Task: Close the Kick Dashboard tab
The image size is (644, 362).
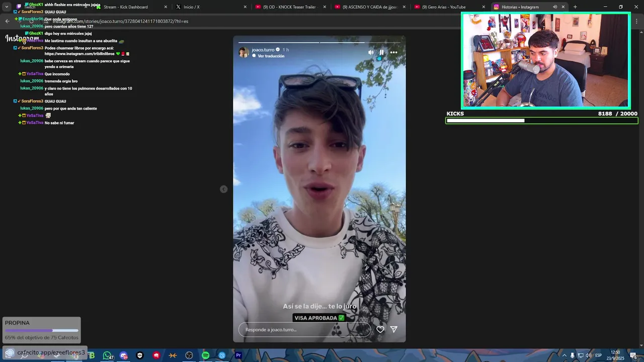Action: pyautogui.click(x=166, y=7)
